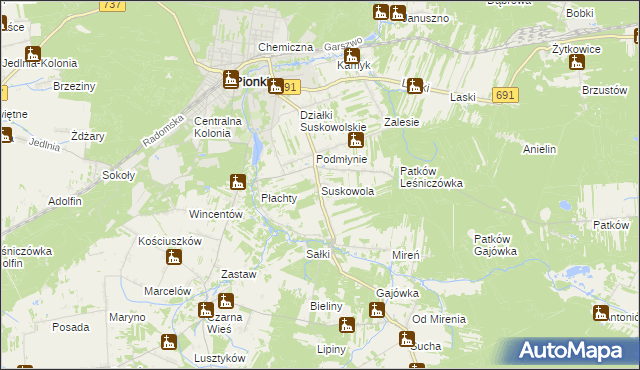
Task: Click the Wincentów label
Action: [x=216, y=214]
